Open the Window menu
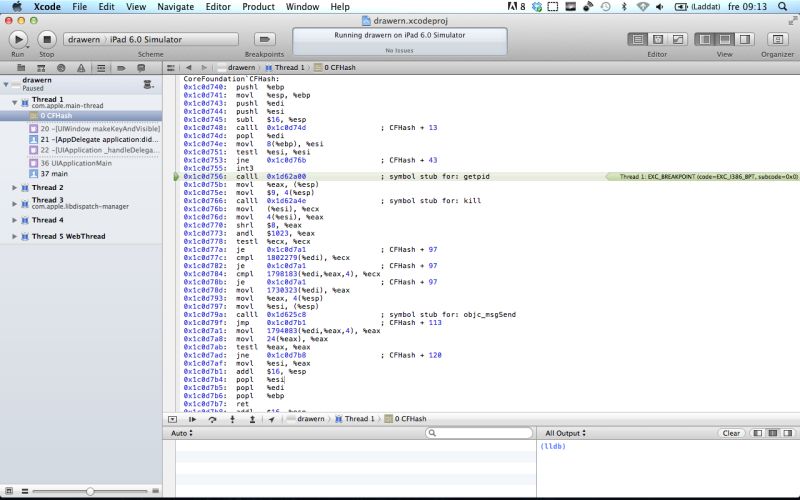The image size is (800, 500). click(303, 7)
